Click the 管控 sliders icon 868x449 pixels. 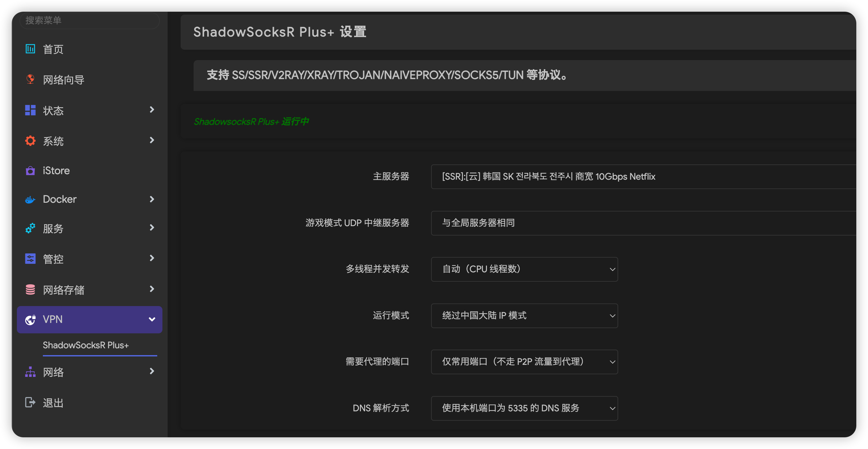click(30, 259)
